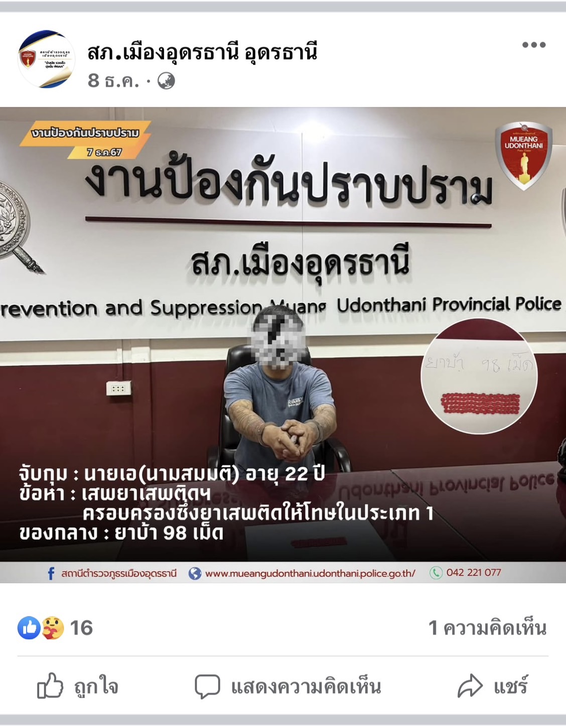Open the สภ.เมืองอุดรธานี อุดรธานี page name
Screen dimensions: 566x728
(202, 52)
